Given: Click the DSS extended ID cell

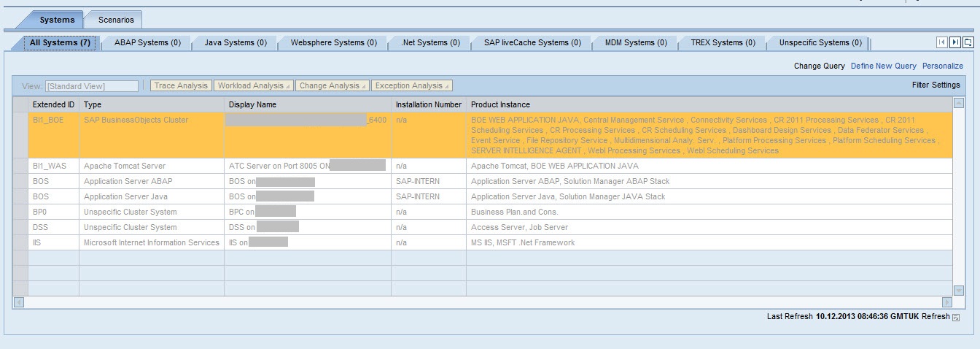Looking at the screenshot, I should 53,227.
